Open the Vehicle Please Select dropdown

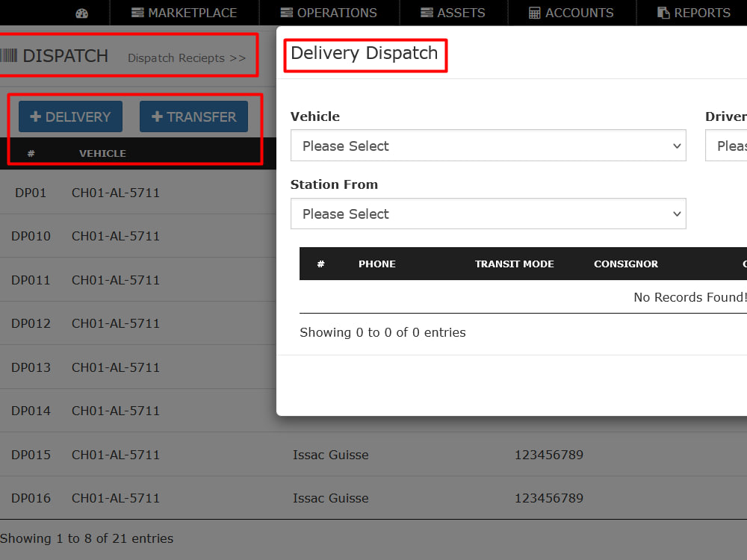coord(489,146)
